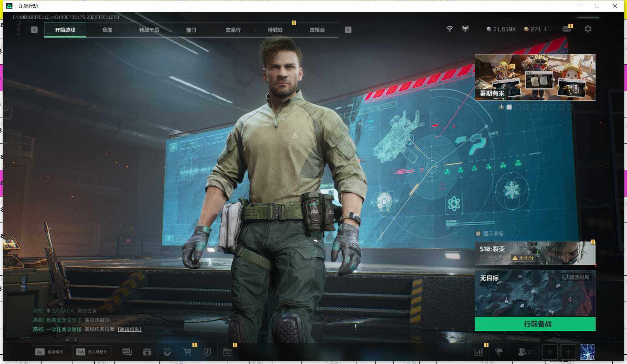Click the CN UID text at top
The width and height of the screenshot is (627, 364).
click(66, 17)
